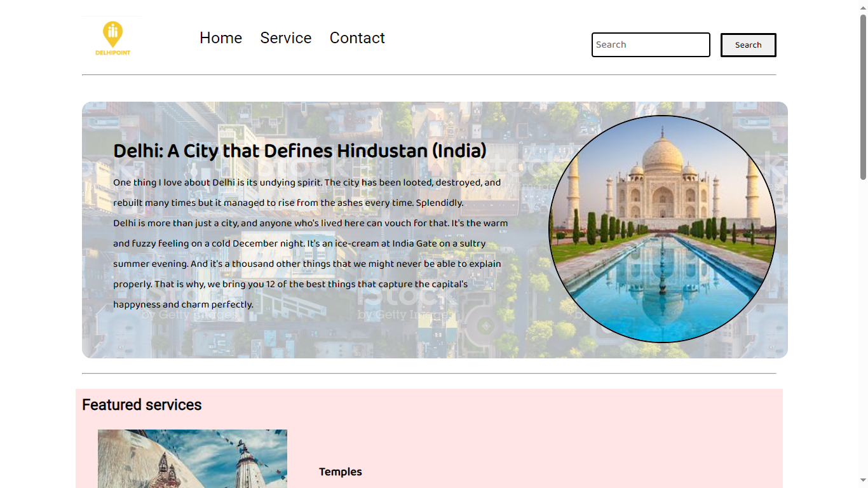This screenshot has height=488, width=868.
Task: Click the Search button
Action: 748,45
